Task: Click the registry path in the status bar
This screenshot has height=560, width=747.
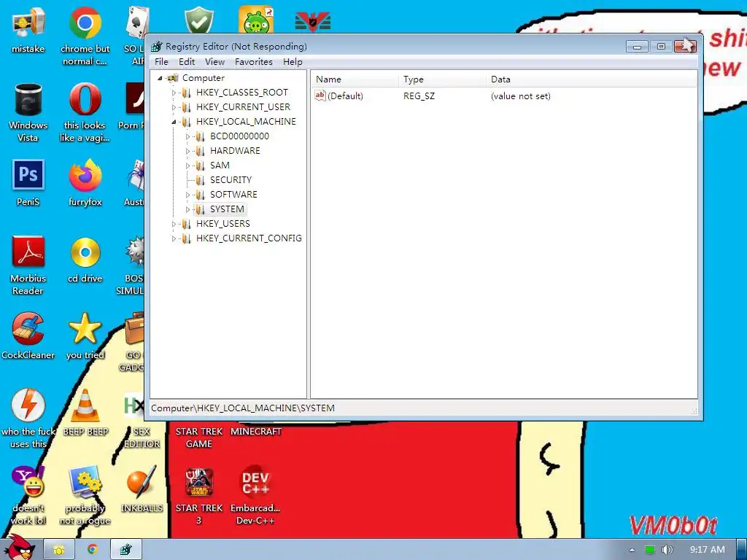Action: (242, 408)
